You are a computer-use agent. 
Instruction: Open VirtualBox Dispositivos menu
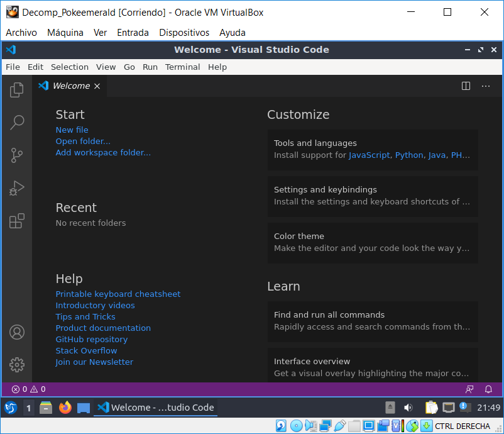pos(184,33)
